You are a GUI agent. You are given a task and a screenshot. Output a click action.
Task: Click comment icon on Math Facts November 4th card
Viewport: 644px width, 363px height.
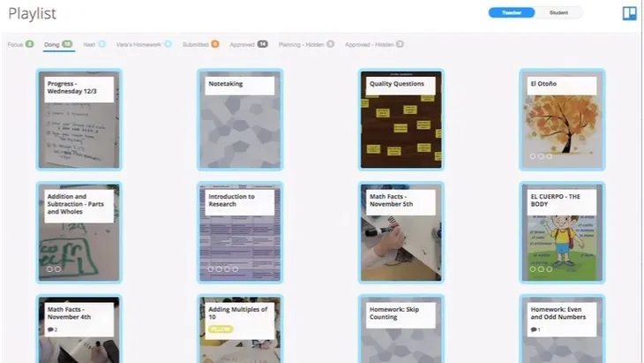coord(52,329)
